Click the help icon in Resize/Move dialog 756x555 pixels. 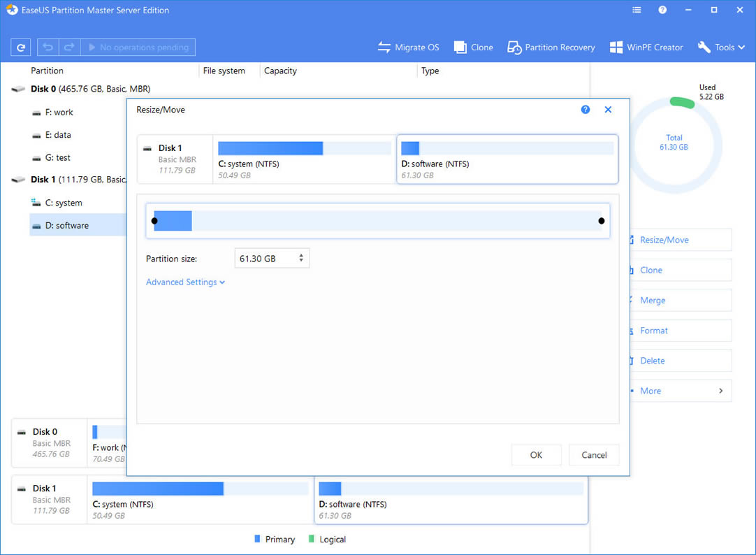(x=586, y=110)
